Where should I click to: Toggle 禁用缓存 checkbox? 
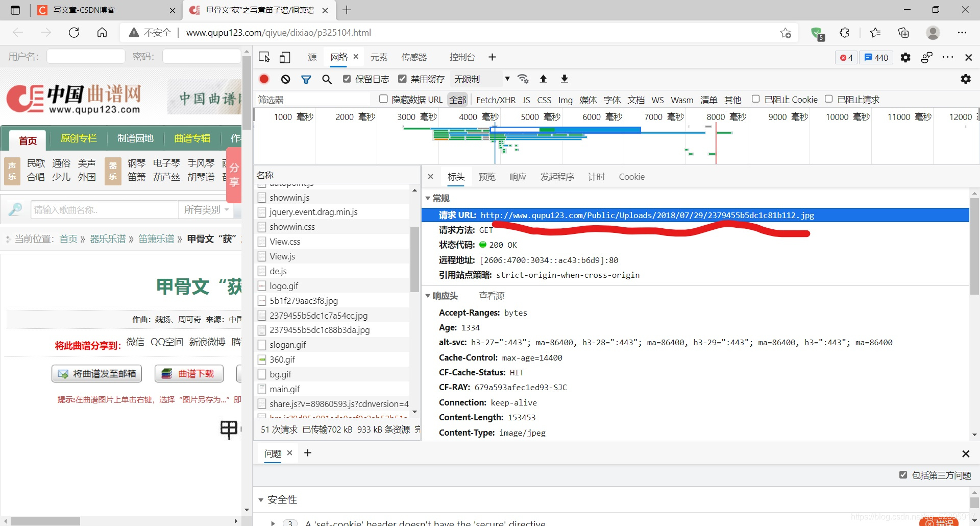(x=402, y=79)
